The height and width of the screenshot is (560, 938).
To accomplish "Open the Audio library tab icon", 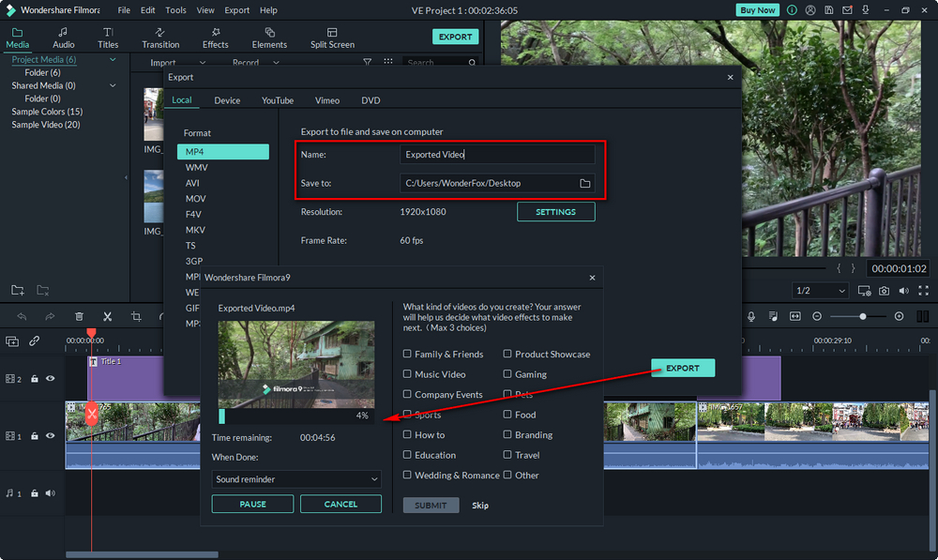I will [x=63, y=32].
